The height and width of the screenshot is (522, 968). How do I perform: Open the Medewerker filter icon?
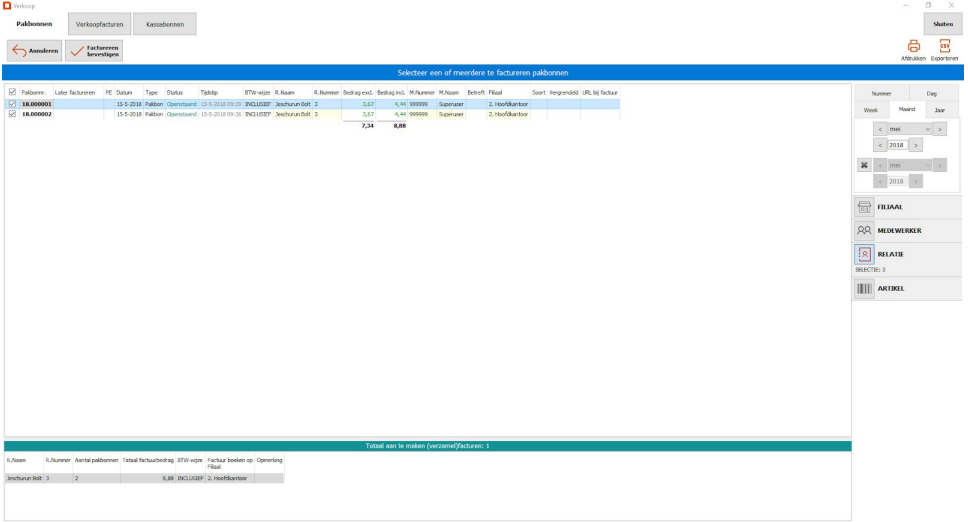tap(864, 230)
